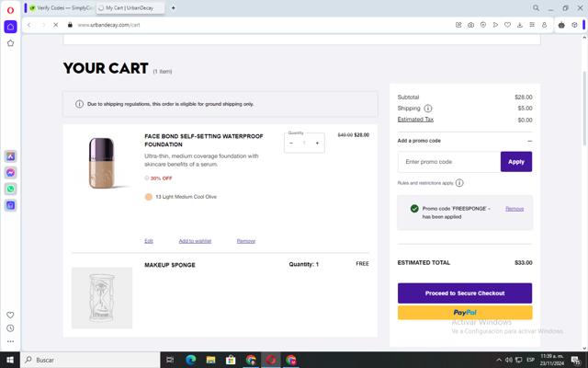Viewport: 588px width, 368px height.
Task: Open Messenger in Opera sidebar
Action: (x=10, y=173)
